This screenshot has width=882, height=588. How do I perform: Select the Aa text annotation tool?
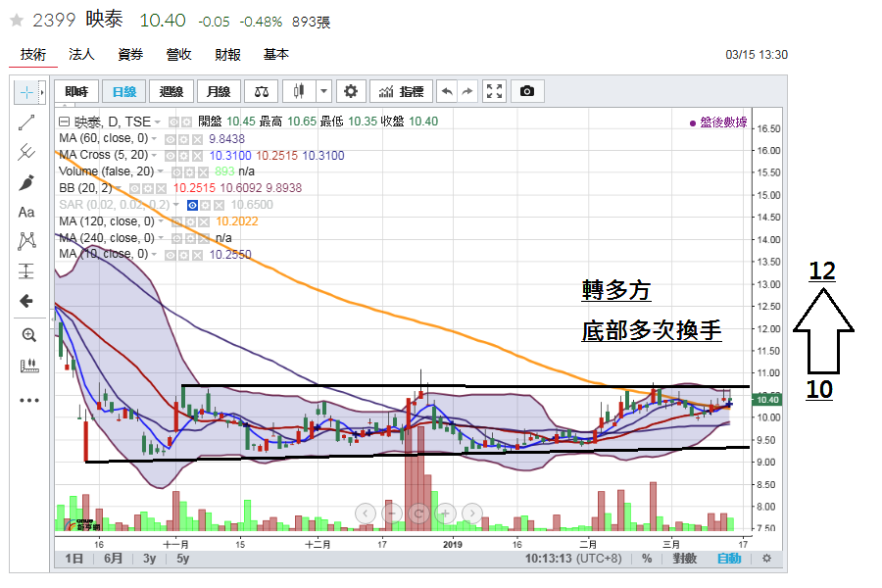tap(26, 212)
